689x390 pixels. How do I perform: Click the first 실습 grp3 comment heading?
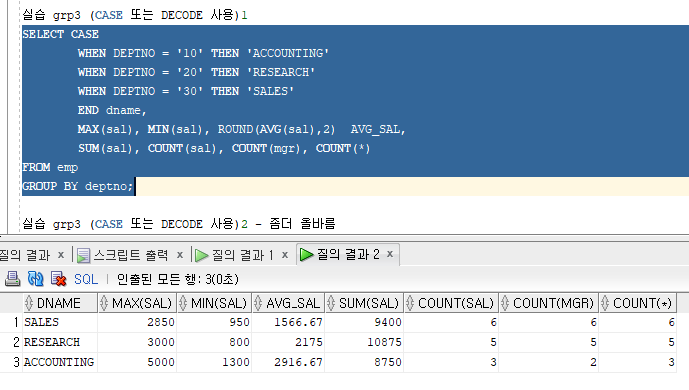(x=135, y=15)
